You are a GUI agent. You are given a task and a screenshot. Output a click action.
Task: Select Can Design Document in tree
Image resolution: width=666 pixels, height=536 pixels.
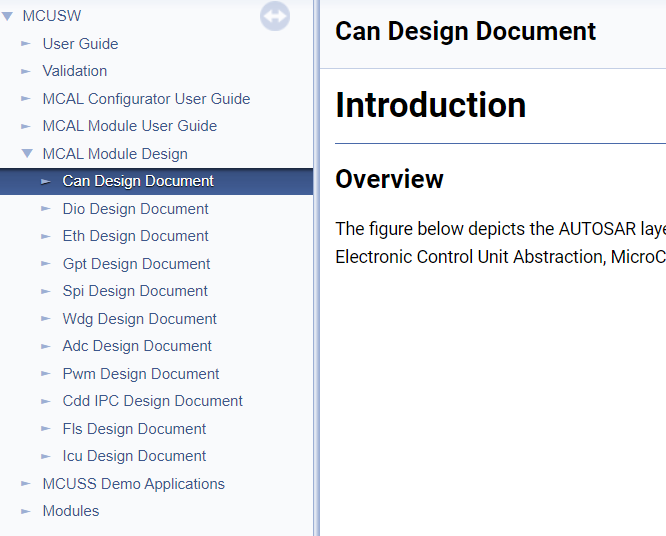pos(138,181)
